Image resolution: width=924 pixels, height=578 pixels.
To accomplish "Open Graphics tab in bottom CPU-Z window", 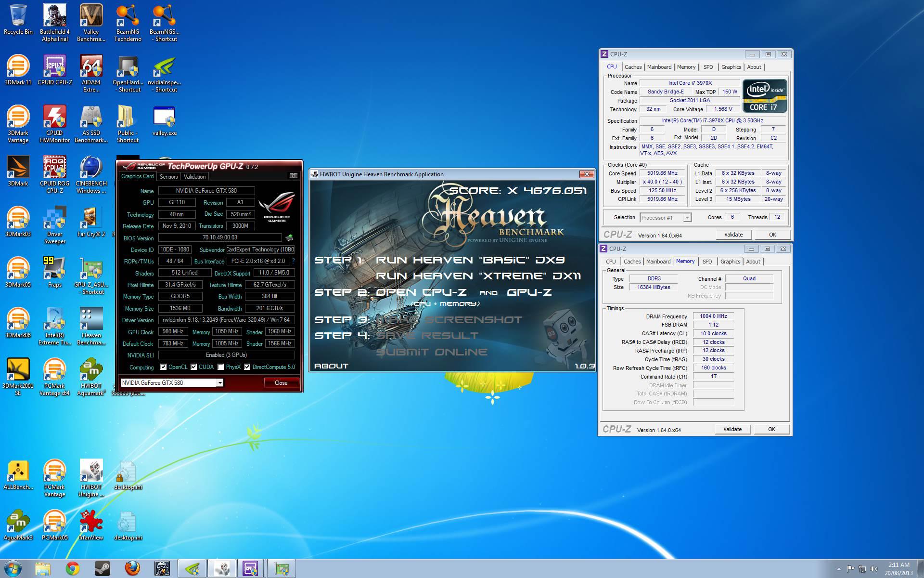I will 730,262.
